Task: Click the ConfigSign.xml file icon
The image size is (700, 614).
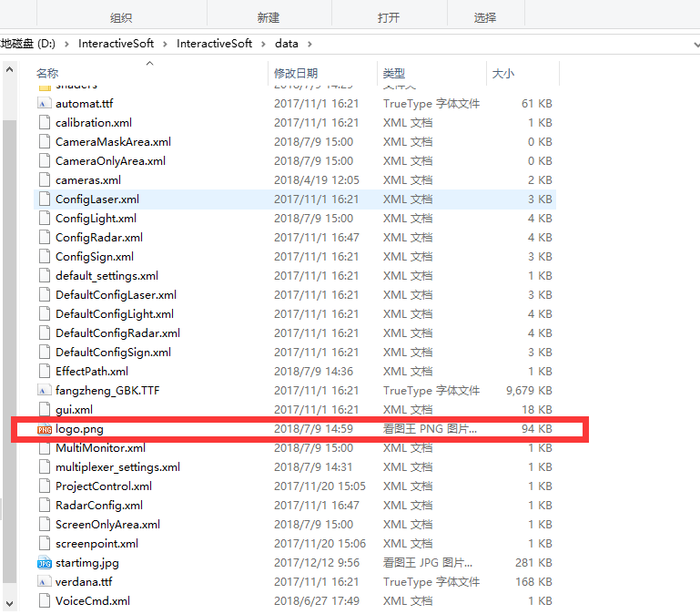Action: (x=44, y=257)
